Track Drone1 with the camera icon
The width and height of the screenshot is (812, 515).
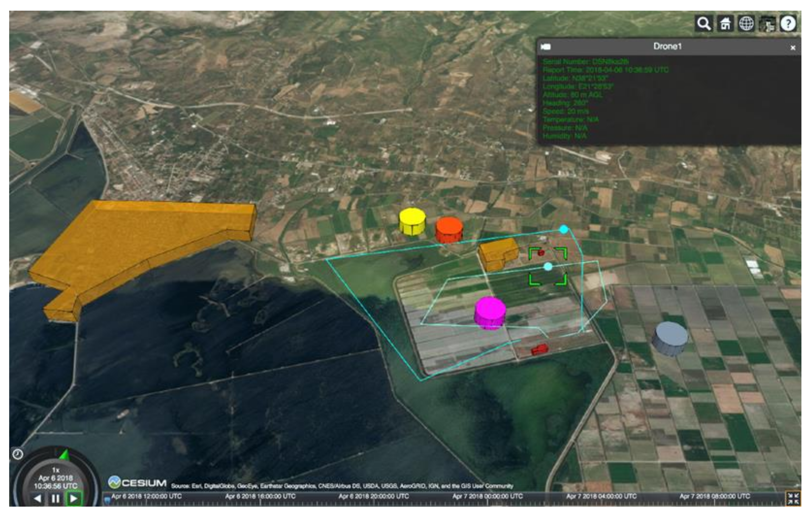click(x=546, y=47)
